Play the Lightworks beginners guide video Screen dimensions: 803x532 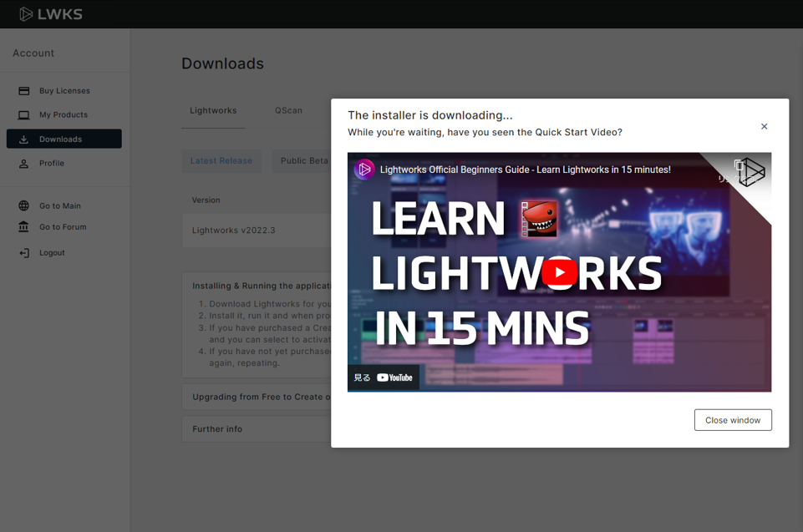pos(559,272)
